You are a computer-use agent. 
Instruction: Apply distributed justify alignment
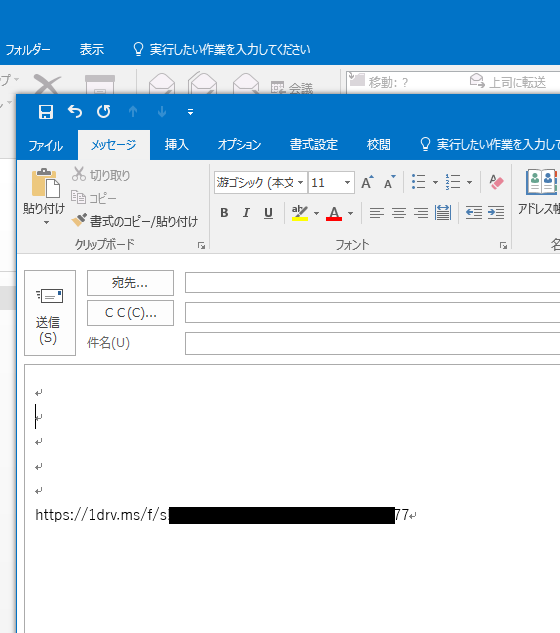[x=443, y=213]
